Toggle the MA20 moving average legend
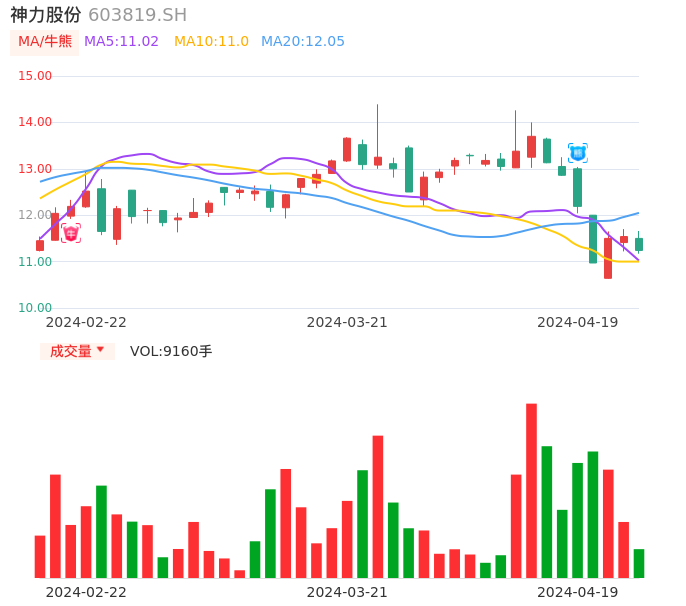Image resolution: width=686 pixels, height=606 pixels. pyautogui.click(x=302, y=42)
